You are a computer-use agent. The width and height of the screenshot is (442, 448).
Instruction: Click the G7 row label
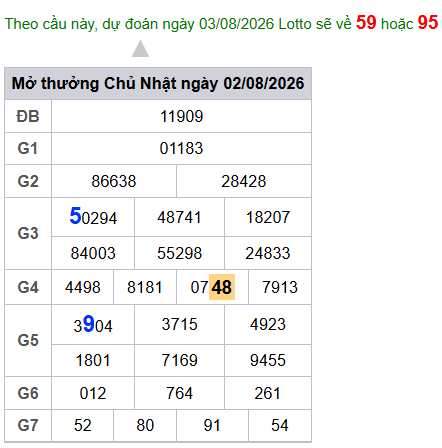click(x=28, y=425)
